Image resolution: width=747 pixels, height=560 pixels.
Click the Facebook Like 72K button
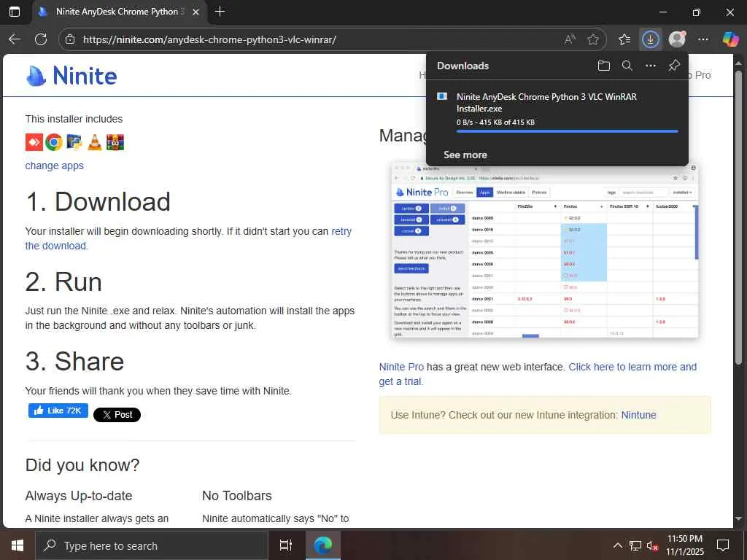click(x=58, y=411)
